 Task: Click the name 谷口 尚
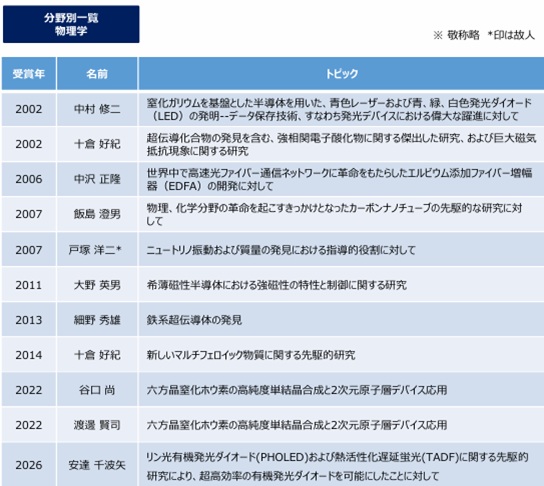[x=97, y=390]
